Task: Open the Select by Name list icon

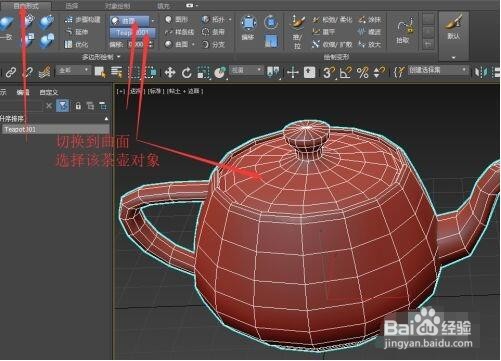Action: point(116,72)
